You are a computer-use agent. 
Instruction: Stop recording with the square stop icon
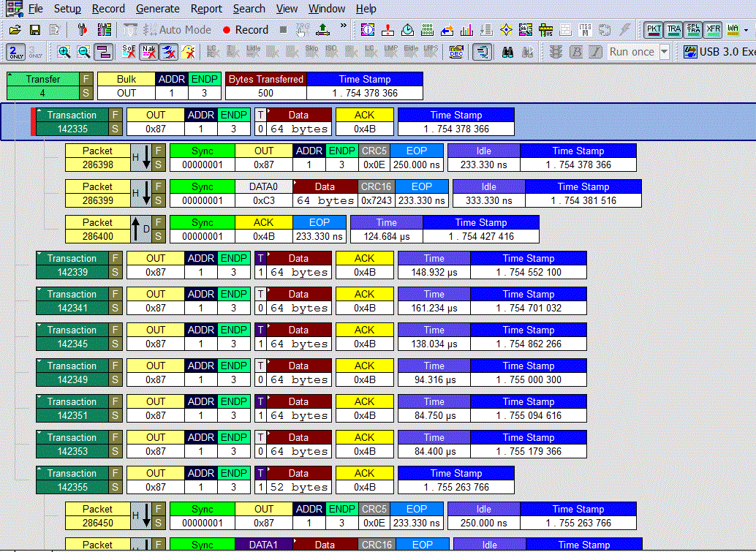tap(284, 30)
